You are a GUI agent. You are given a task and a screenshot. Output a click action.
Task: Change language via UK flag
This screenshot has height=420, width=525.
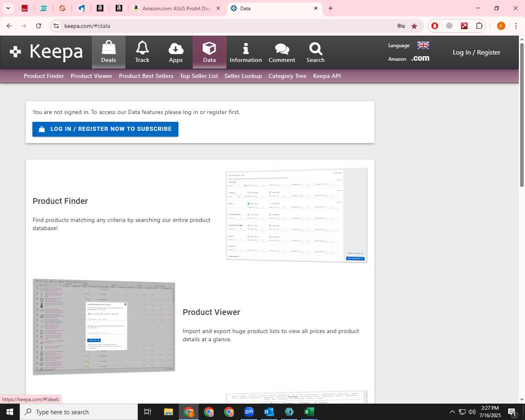click(x=423, y=45)
